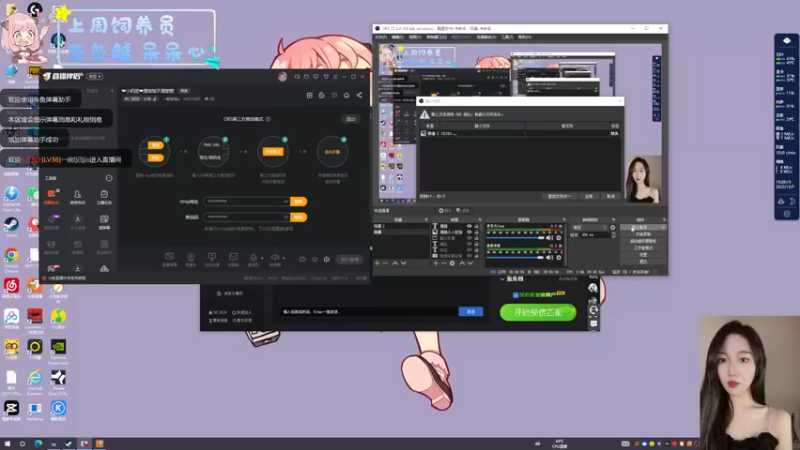The width and height of the screenshot is (800, 450).
Task: Click Windows Start button on taskbar
Action: (7, 444)
